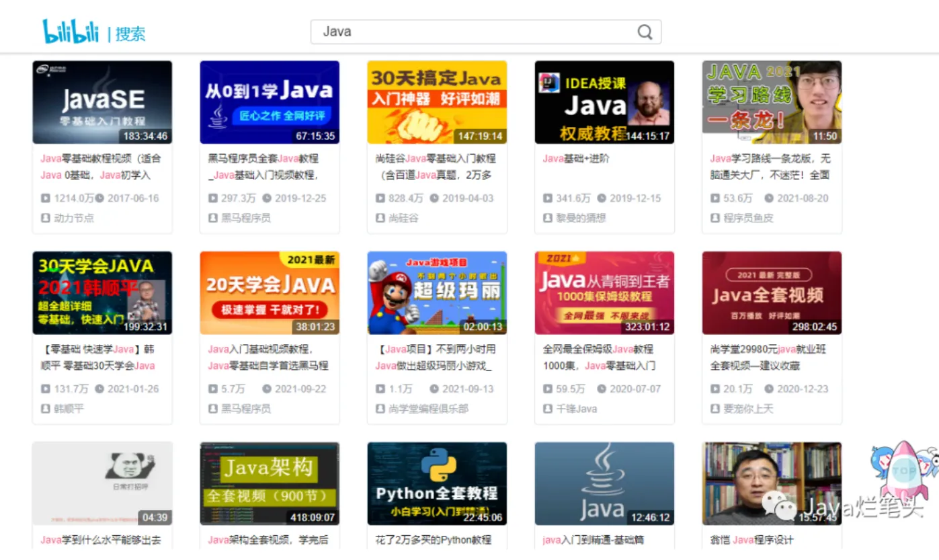939x560 pixels.
Task: Click the Java search input field
Action: point(486,32)
